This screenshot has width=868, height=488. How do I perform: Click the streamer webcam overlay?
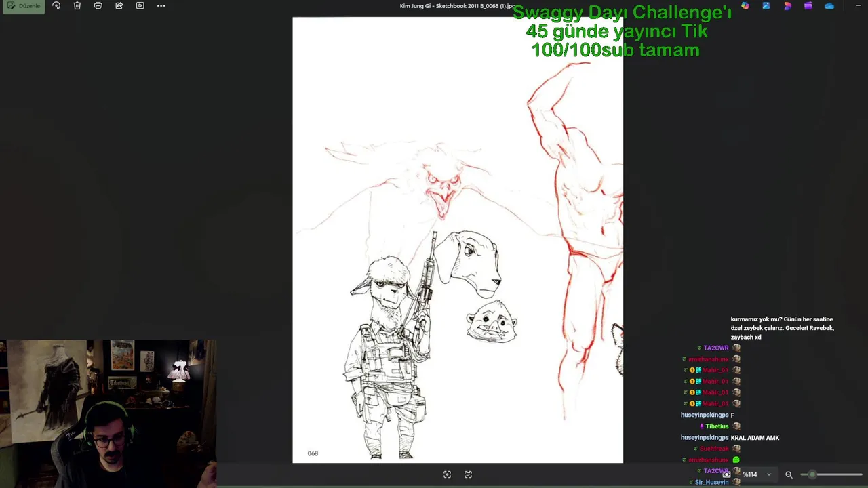click(108, 413)
